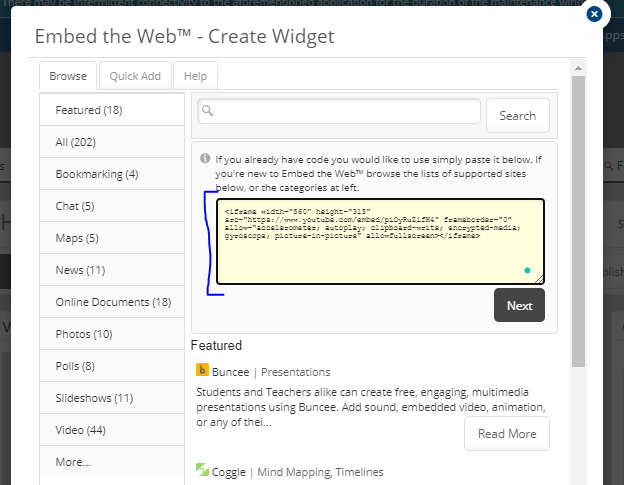Switch to the Quick Add tab
The width and height of the screenshot is (624, 485).
point(135,76)
